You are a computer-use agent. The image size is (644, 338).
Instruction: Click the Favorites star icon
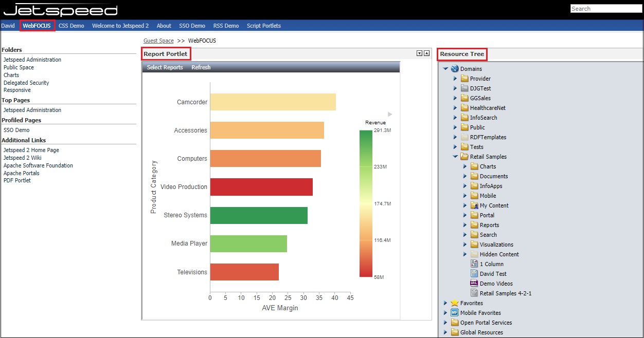[454, 303]
